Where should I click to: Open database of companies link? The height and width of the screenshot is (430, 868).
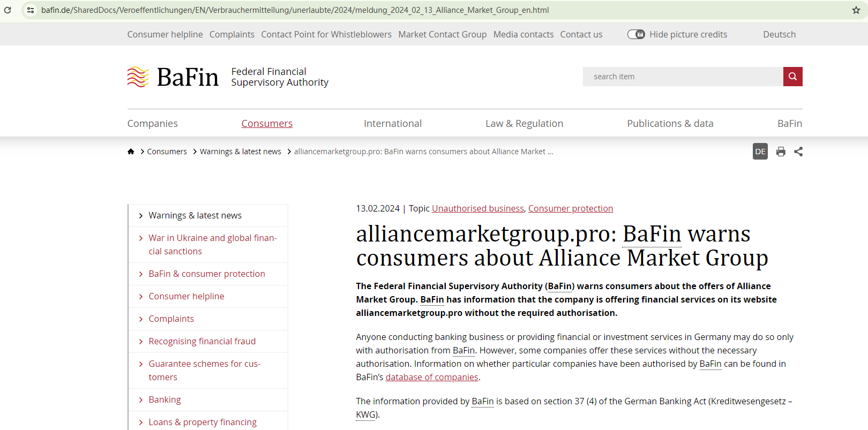[432, 377]
